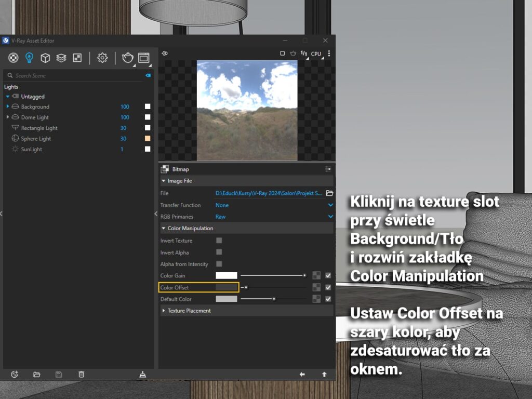Open V-Ray Settings gear icon

click(x=102, y=58)
